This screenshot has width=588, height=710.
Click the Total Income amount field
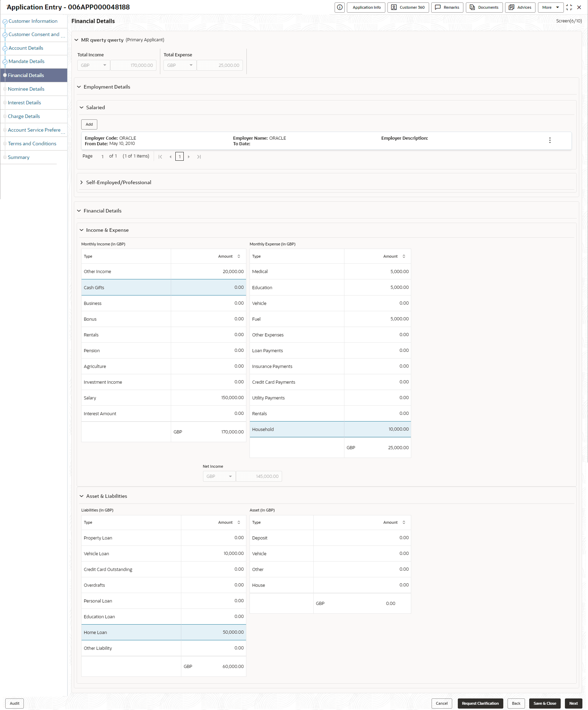point(133,65)
